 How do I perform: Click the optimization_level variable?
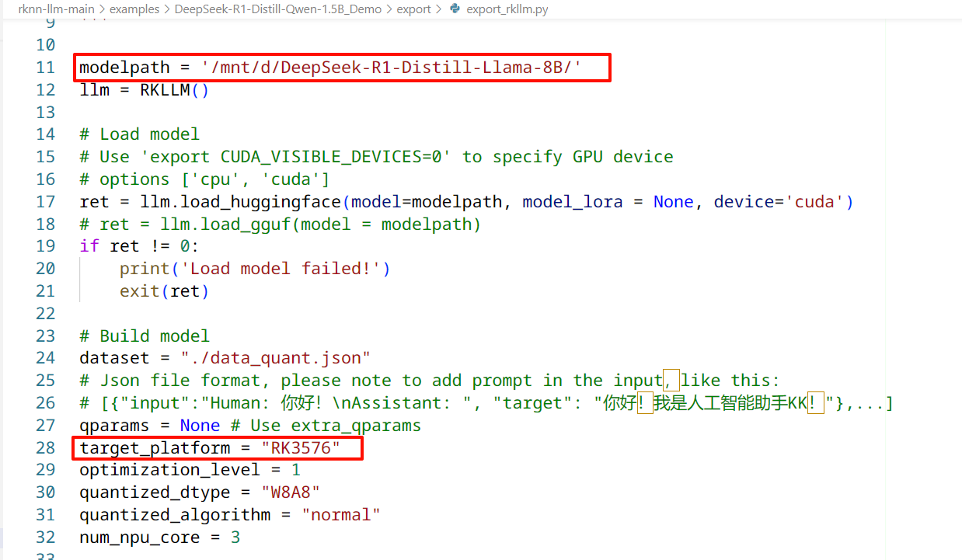tap(170, 471)
